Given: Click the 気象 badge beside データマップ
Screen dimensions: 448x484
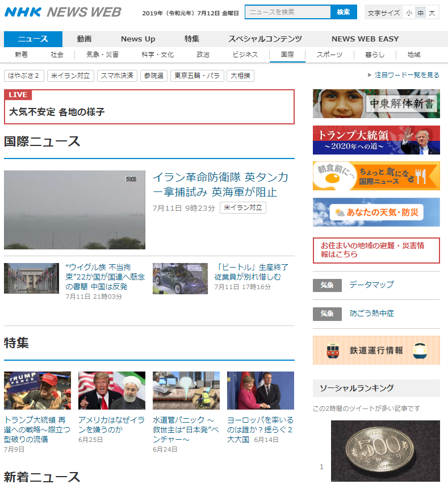Looking at the screenshot, I should point(327,285).
